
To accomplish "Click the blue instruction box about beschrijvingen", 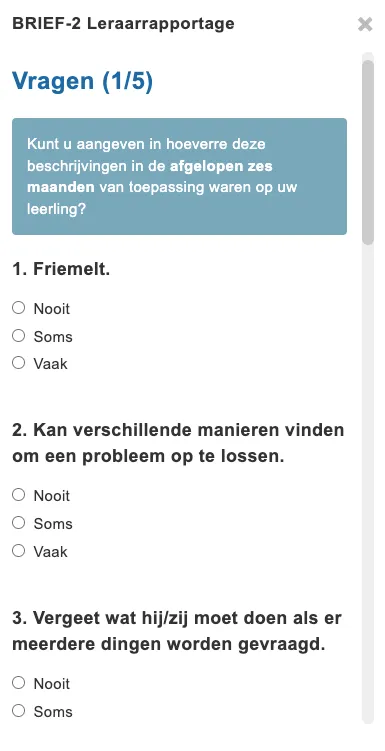I will [x=180, y=176].
